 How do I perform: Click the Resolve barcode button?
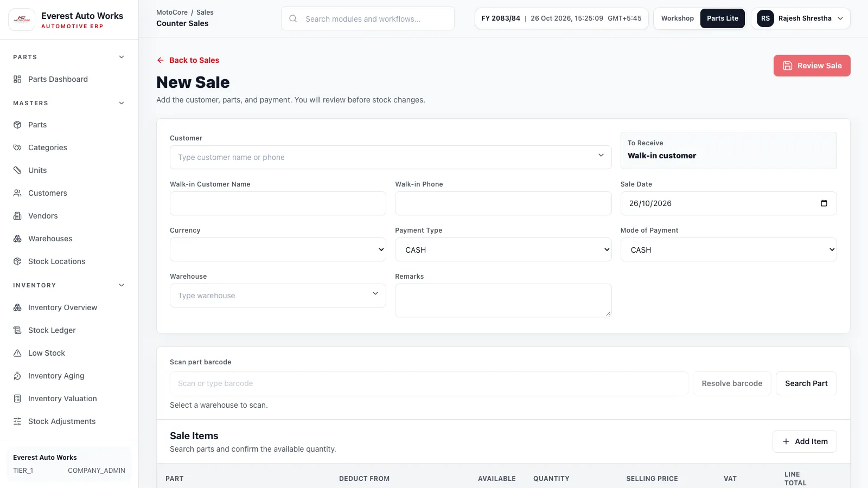coord(732,383)
